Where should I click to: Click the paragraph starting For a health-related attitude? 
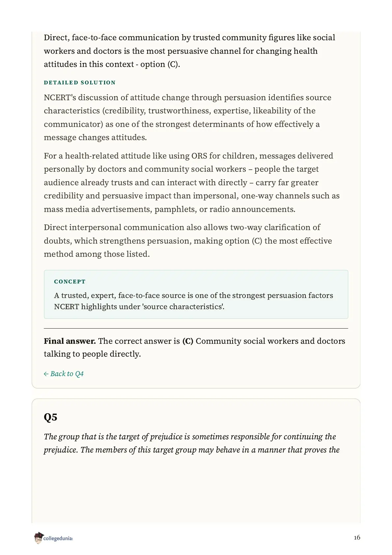(x=192, y=182)
